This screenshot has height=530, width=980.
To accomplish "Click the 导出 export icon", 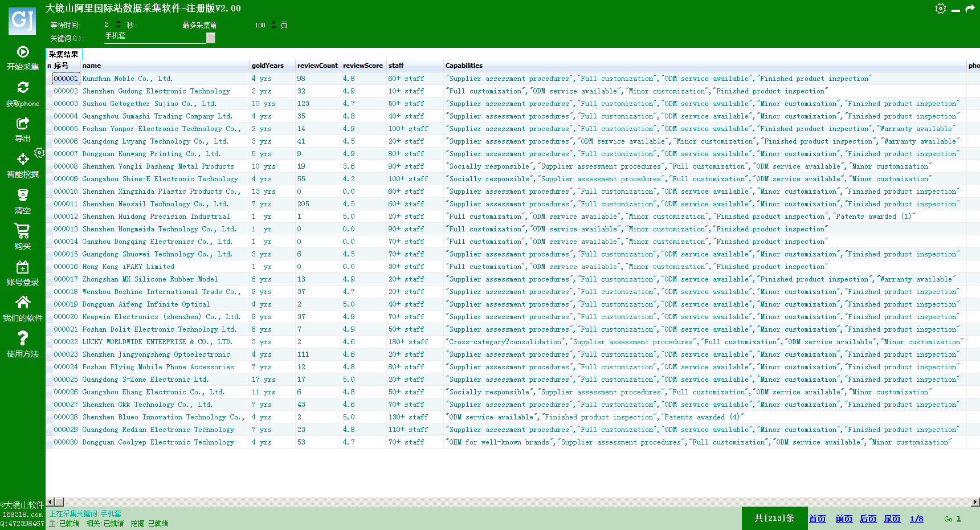I will (23, 123).
